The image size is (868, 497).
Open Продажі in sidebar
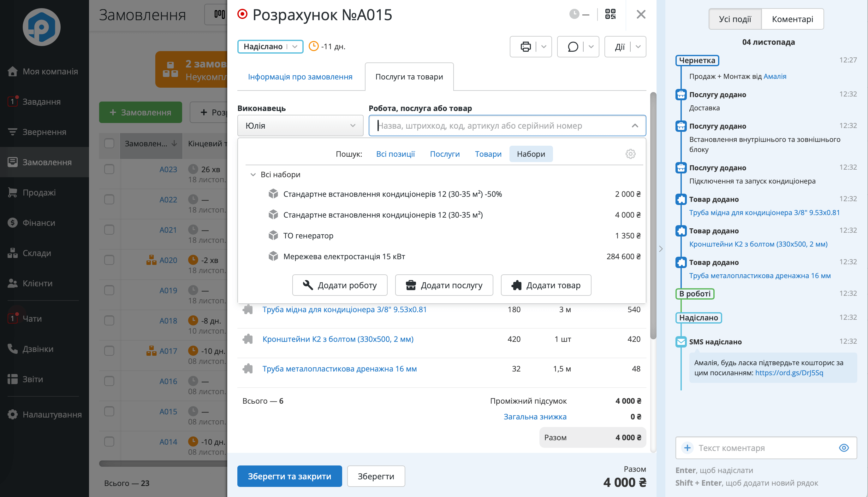pyautogui.click(x=45, y=192)
